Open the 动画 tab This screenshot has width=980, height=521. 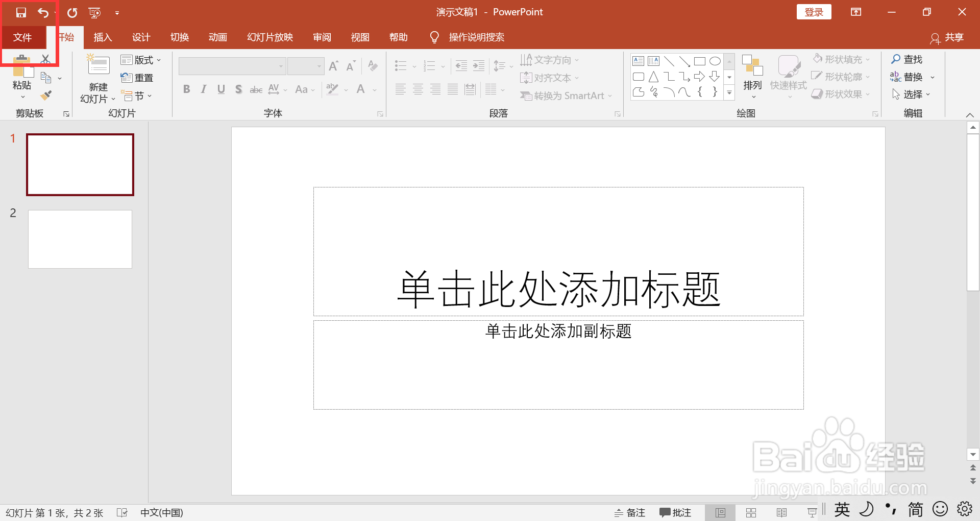pyautogui.click(x=218, y=37)
